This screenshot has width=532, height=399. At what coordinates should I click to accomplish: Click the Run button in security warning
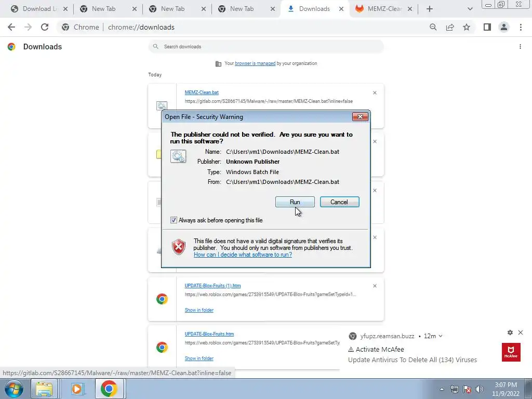(295, 202)
